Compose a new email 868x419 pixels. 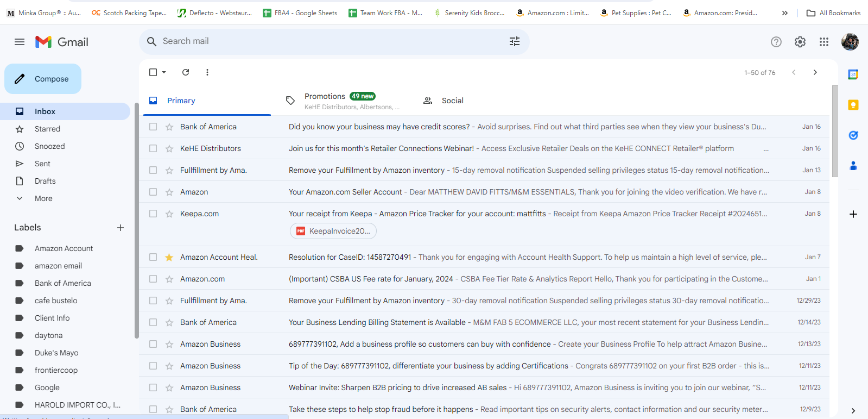tap(43, 79)
